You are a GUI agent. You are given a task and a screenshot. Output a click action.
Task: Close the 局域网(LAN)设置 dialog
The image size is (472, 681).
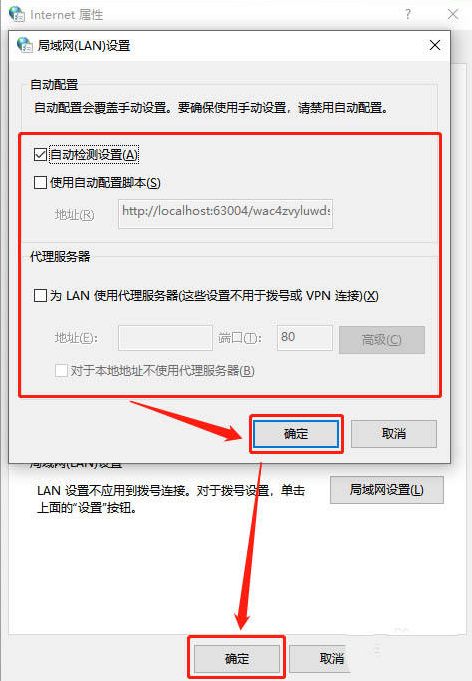point(435,45)
